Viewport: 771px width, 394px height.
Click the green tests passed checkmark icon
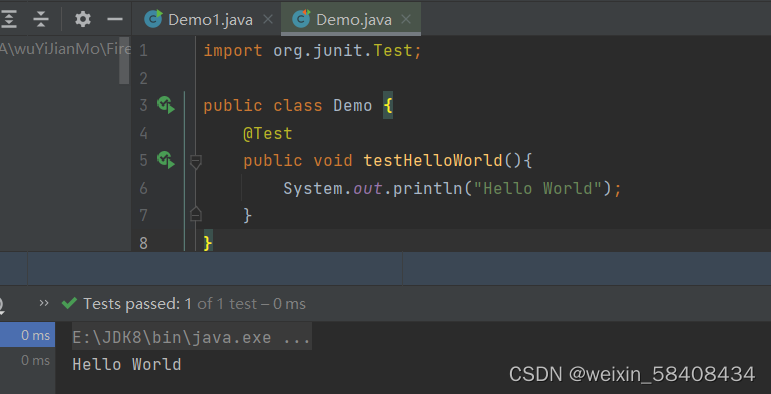[69, 303]
